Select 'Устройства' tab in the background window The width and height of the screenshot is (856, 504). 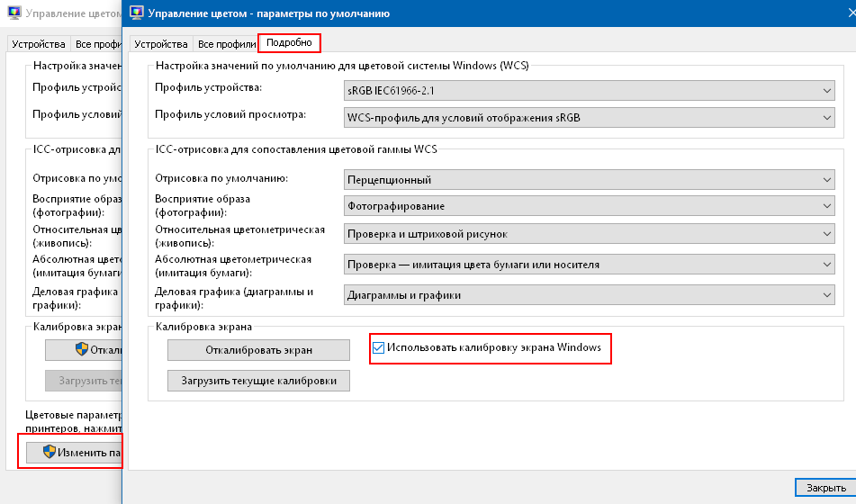39,43
